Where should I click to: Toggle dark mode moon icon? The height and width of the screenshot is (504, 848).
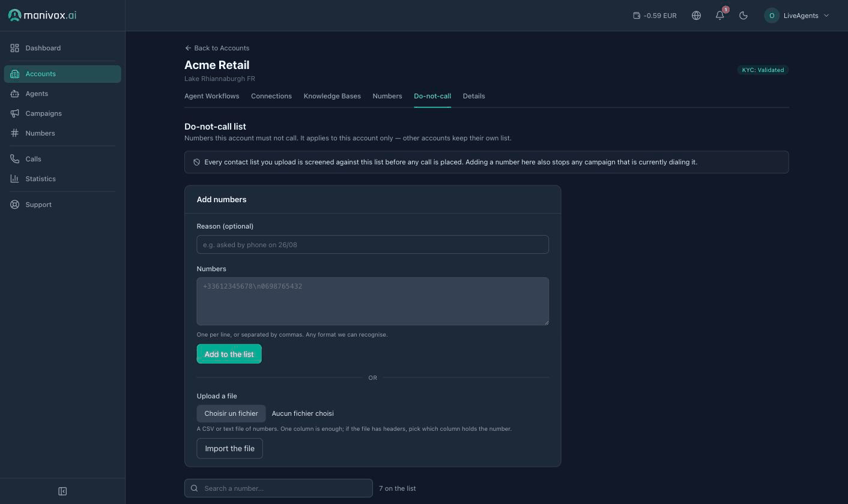[x=744, y=16]
